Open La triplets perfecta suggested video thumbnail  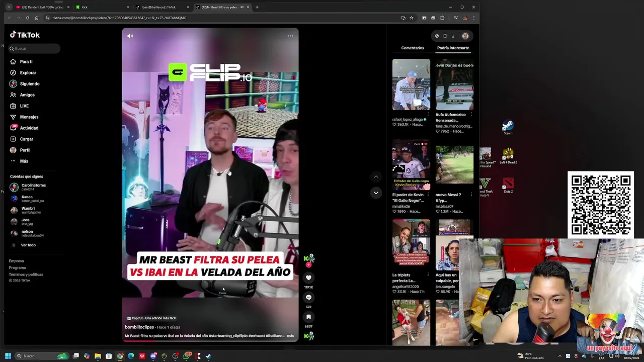(x=411, y=245)
